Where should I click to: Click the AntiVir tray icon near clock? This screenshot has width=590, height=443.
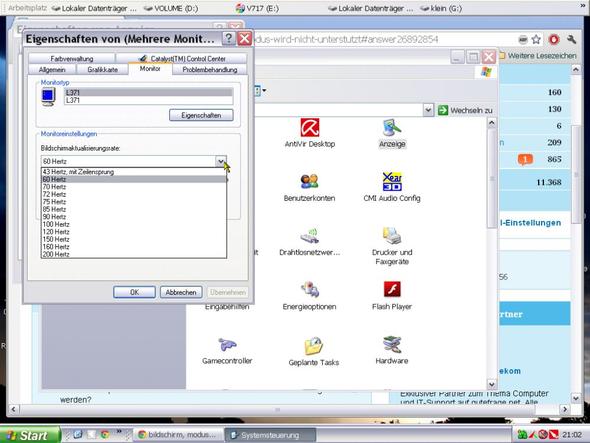coord(554,435)
